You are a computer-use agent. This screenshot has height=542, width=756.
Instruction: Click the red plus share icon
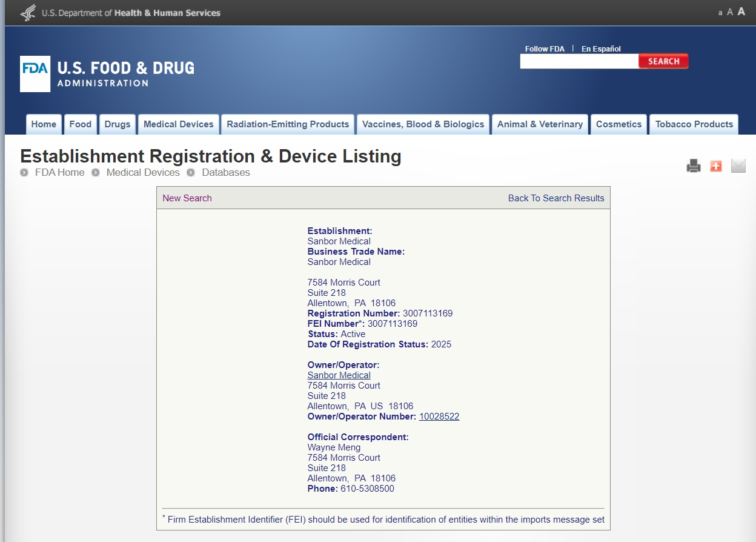coord(716,166)
